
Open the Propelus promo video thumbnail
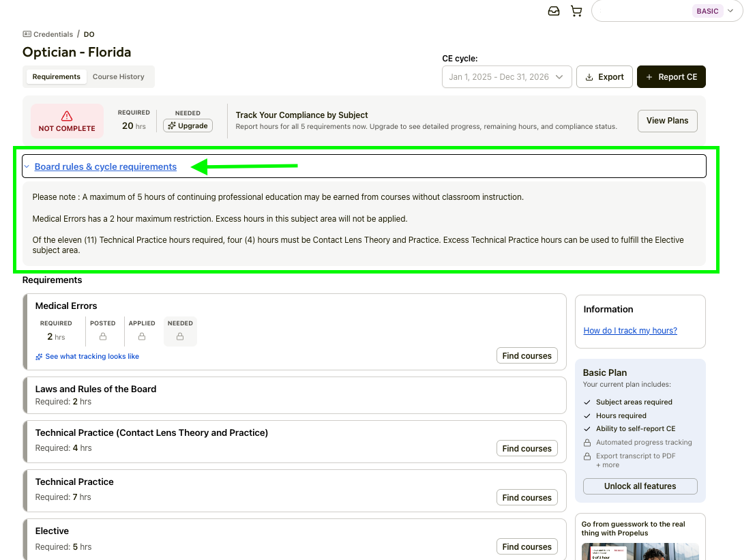click(640, 550)
